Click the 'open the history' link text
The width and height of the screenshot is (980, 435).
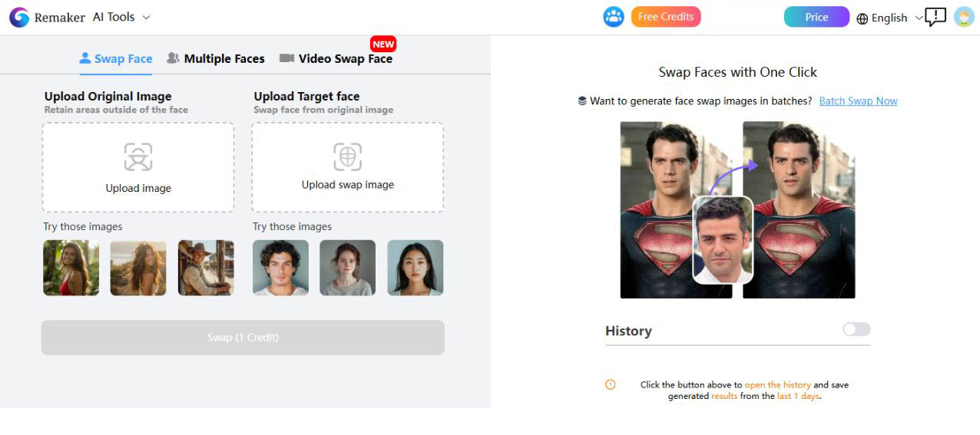pyautogui.click(x=777, y=385)
